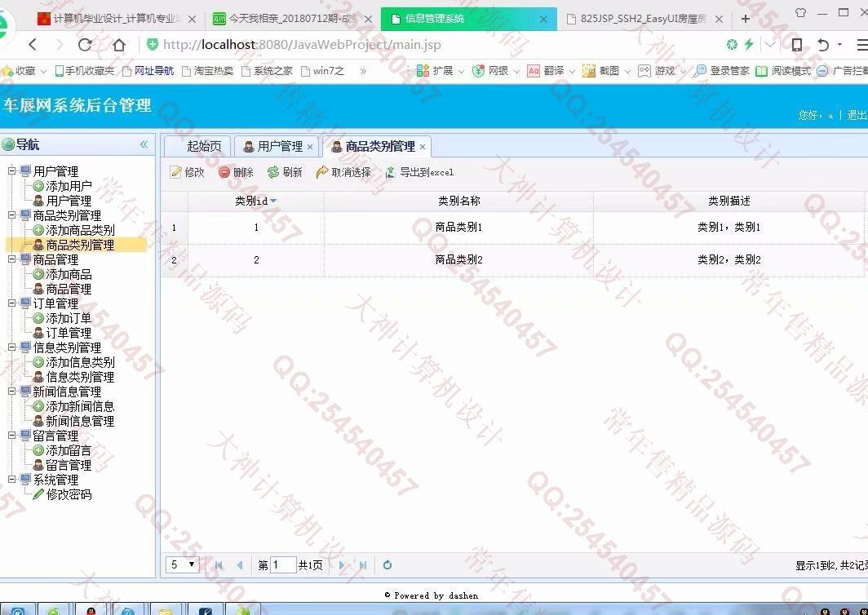Select table row with 商品类别2
The width and height of the screenshot is (868, 615).
click(x=514, y=260)
